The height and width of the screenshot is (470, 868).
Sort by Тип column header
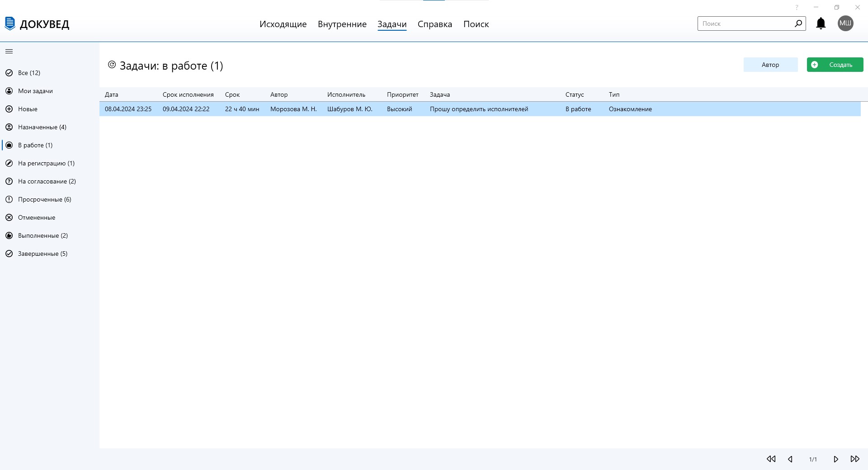614,94
